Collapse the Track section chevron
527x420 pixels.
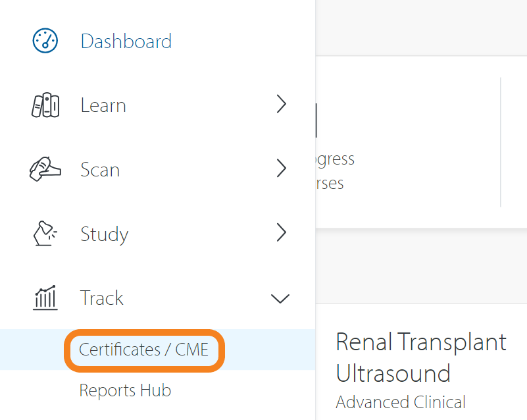280,298
